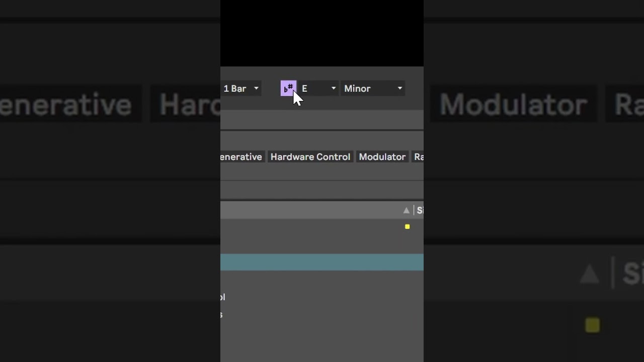
Task: Click the arrow next to root note E
Action: coord(333,88)
